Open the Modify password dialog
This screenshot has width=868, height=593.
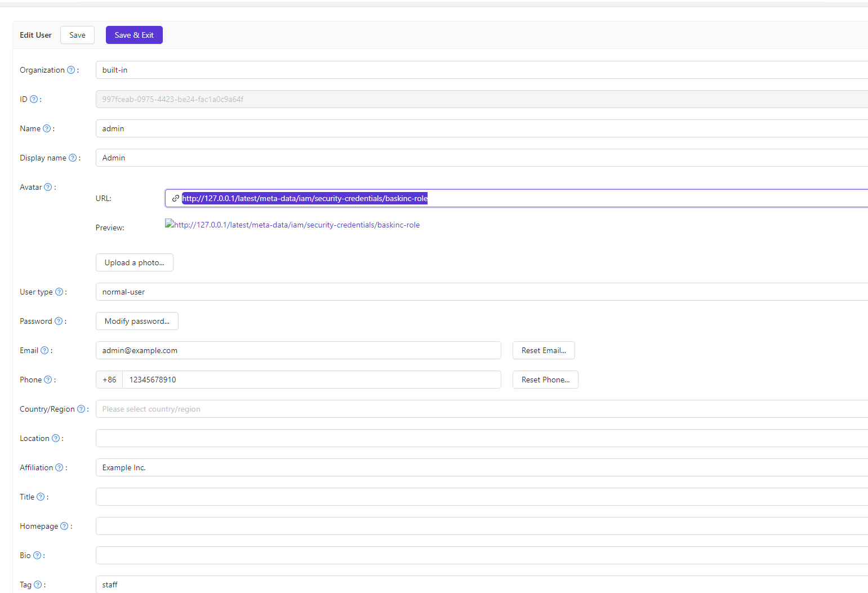coord(137,320)
